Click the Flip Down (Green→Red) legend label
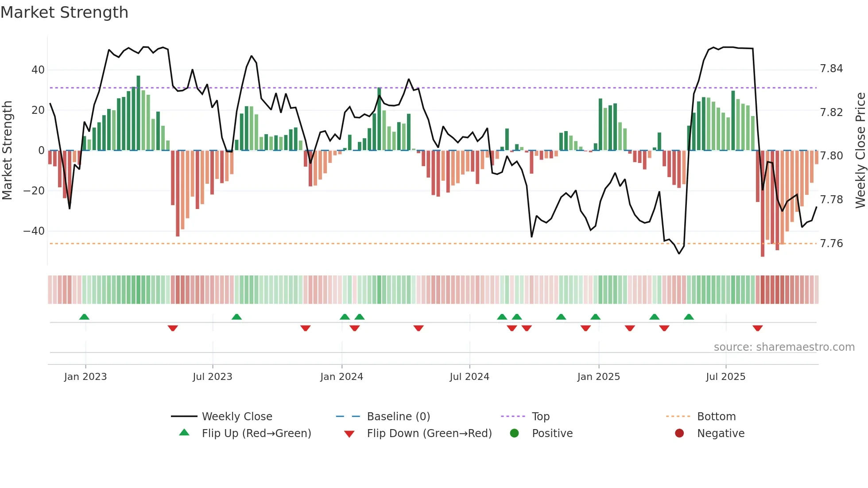Image resolution: width=868 pixels, height=488 pixels. pos(429,433)
